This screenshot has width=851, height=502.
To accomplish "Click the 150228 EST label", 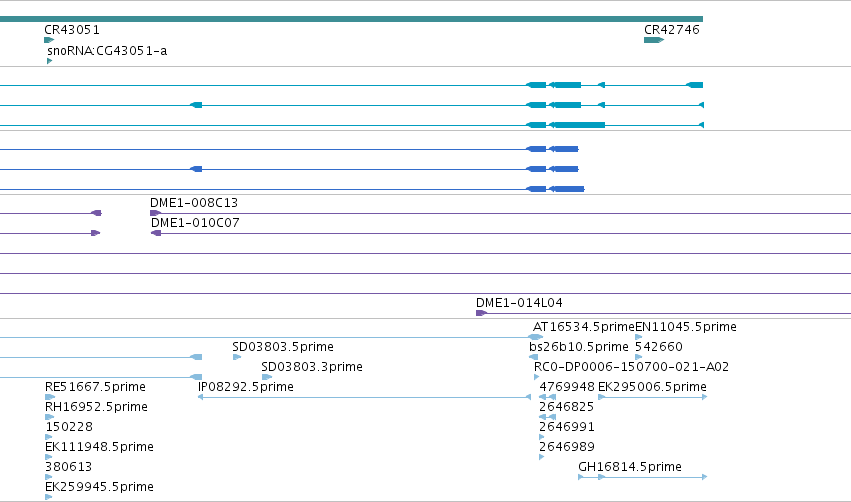I will 69,427.
